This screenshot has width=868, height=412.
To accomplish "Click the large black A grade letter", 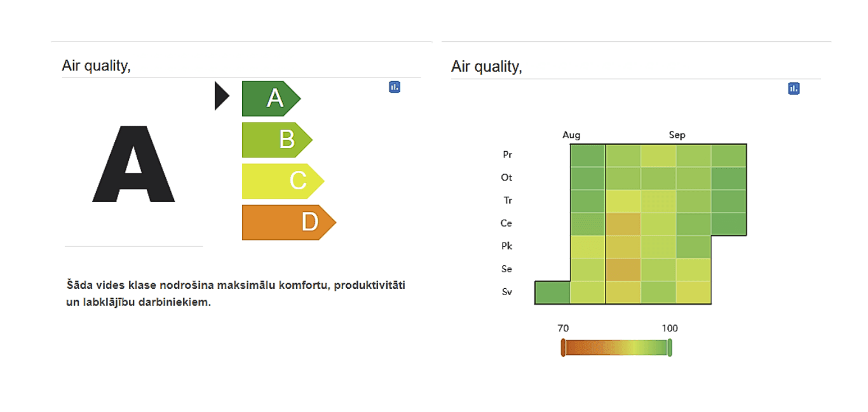I will point(133,164).
